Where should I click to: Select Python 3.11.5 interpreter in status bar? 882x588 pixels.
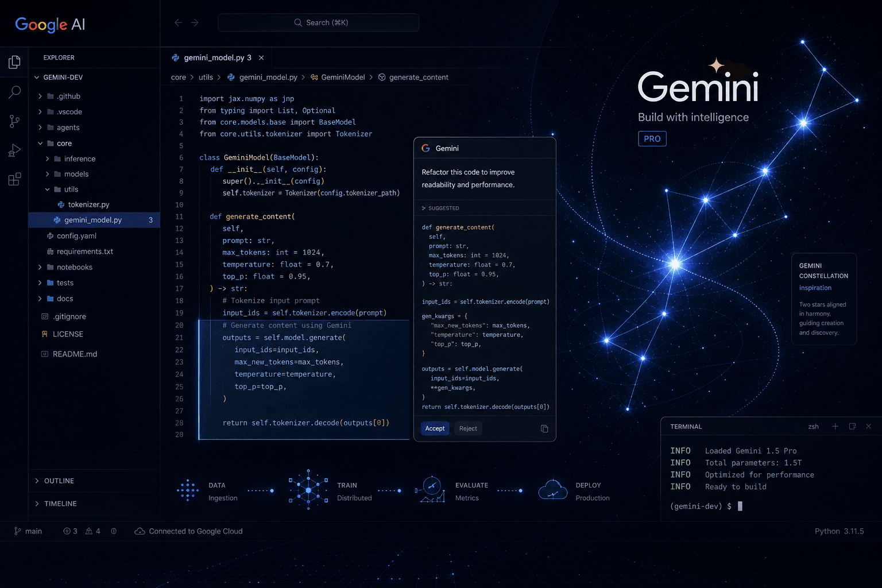[839, 531]
